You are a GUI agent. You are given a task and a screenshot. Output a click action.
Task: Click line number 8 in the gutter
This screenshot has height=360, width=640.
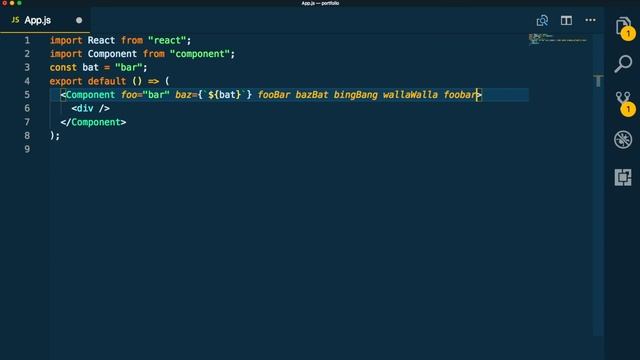pyautogui.click(x=27, y=136)
